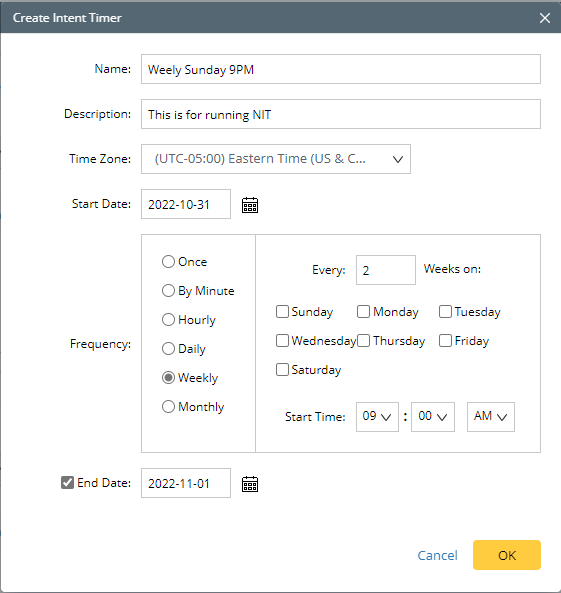Click into the Description text field

tap(341, 114)
